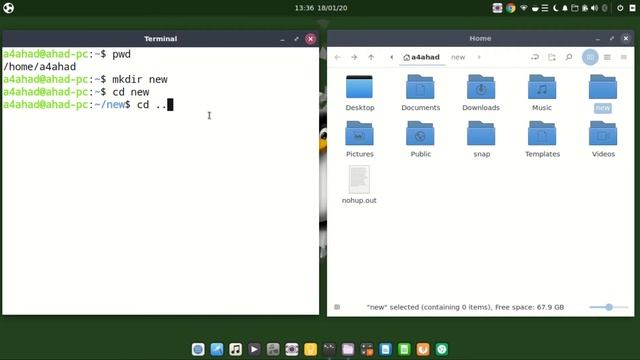The image size is (640, 360).
Task: Go back in the file manager
Action: pyautogui.click(x=337, y=58)
